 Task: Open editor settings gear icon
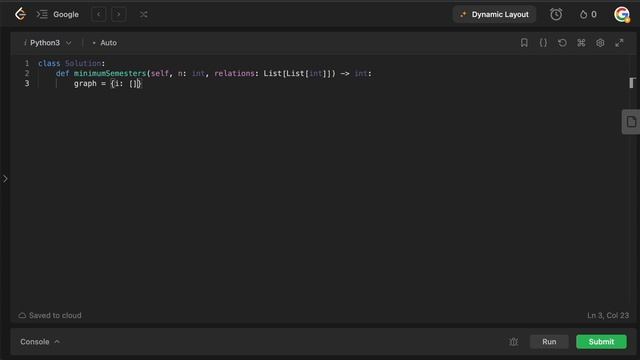[600, 42]
